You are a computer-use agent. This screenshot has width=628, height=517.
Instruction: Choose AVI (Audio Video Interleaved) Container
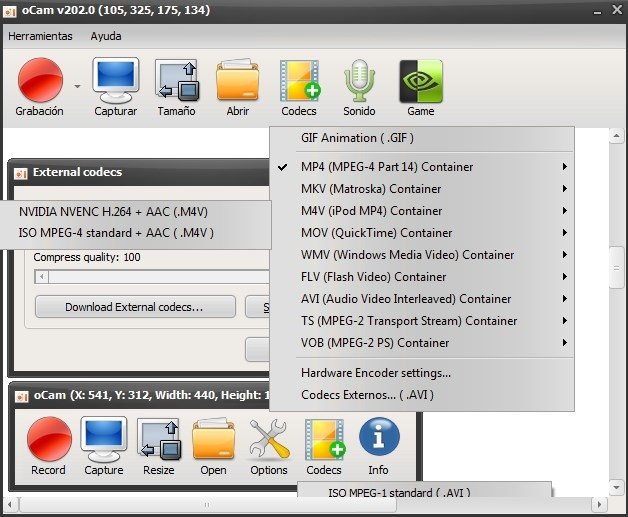422,299
